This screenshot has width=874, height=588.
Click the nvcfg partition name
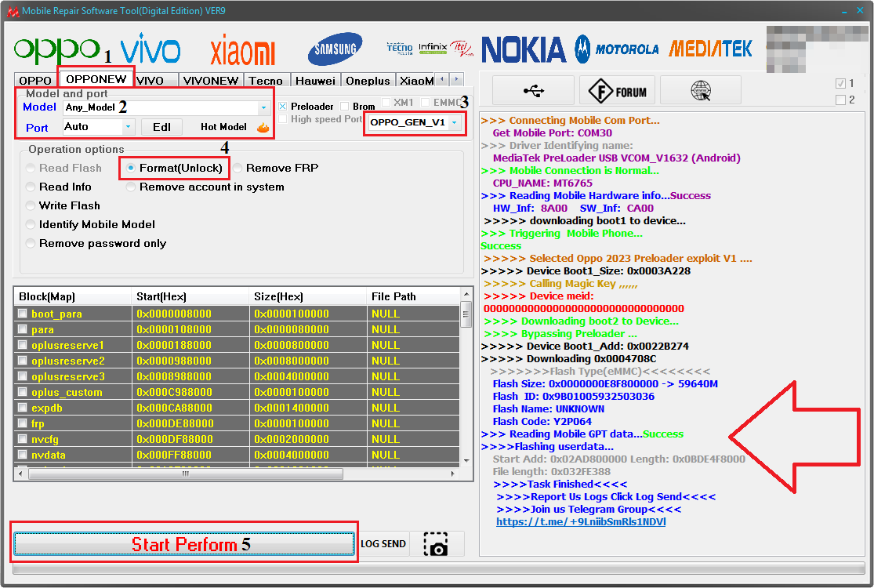pyautogui.click(x=45, y=439)
